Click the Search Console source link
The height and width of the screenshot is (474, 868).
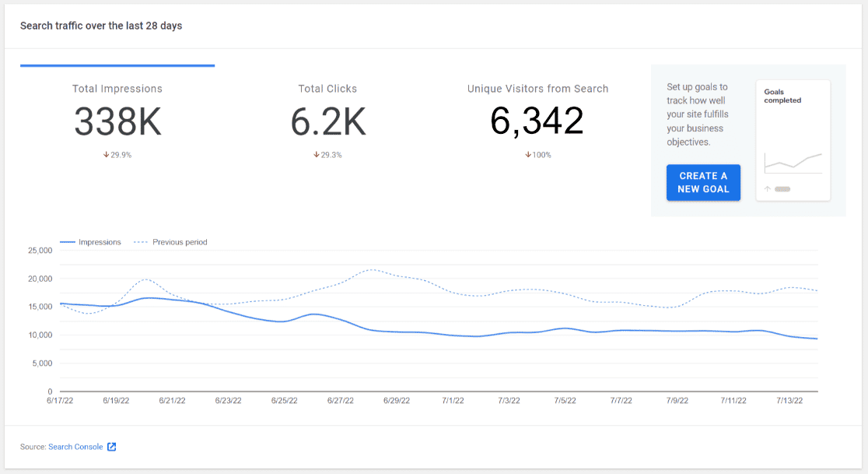(75, 447)
